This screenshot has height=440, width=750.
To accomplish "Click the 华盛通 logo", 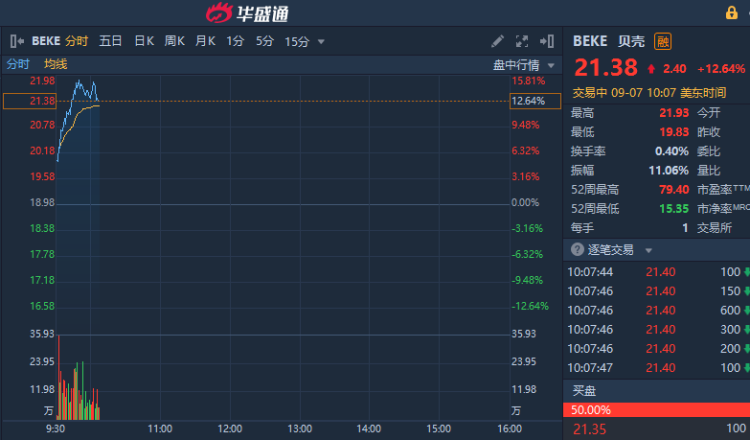I will (250, 13).
